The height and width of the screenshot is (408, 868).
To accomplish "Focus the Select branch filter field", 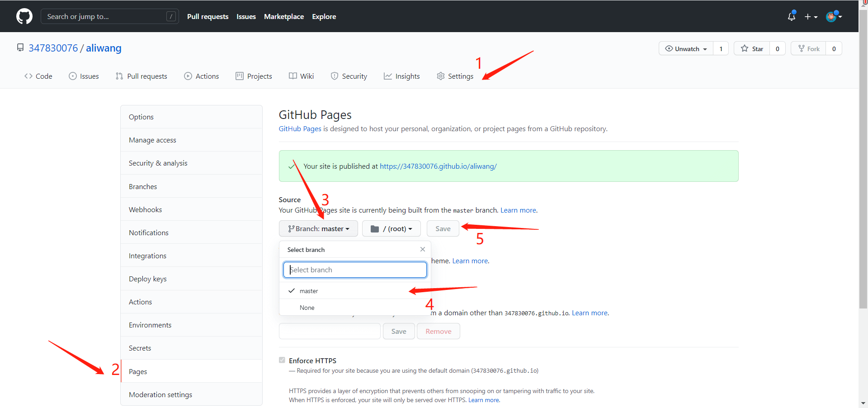I will [355, 270].
